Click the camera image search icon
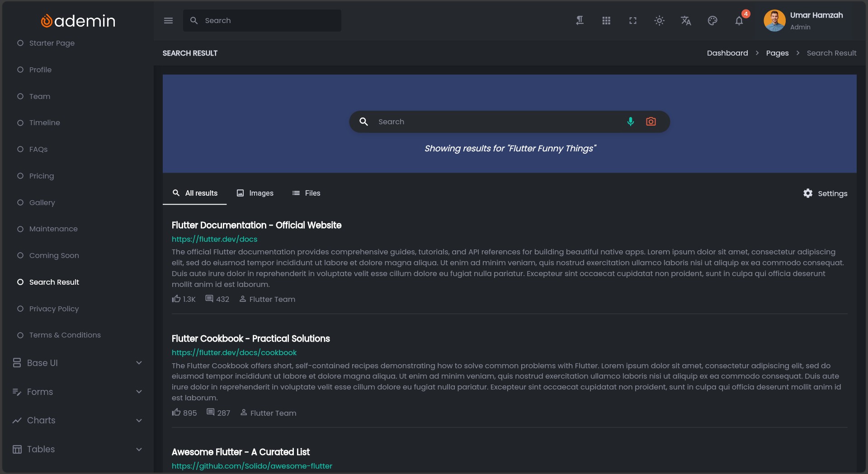The height and width of the screenshot is (474, 868). pos(651,122)
